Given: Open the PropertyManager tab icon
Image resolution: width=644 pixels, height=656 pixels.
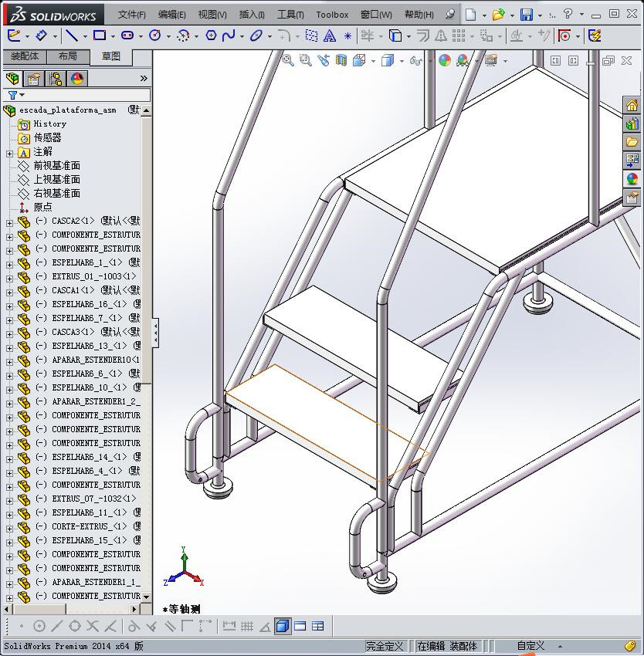Looking at the screenshot, I should [x=34, y=78].
